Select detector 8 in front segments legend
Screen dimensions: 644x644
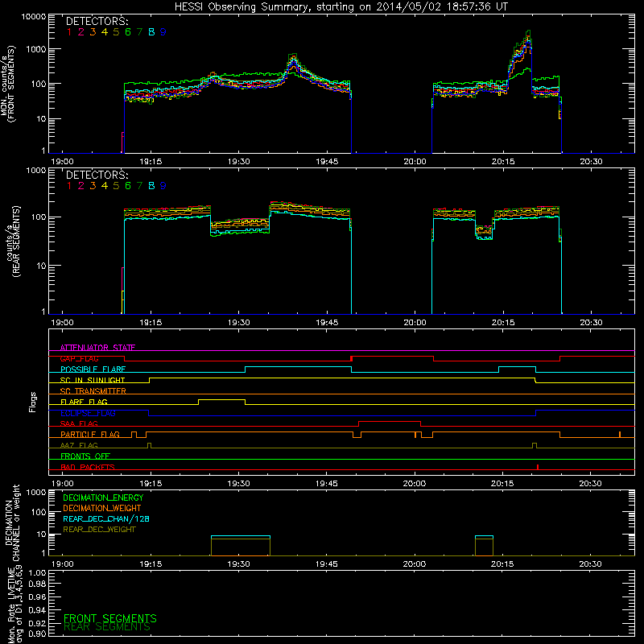point(151,32)
